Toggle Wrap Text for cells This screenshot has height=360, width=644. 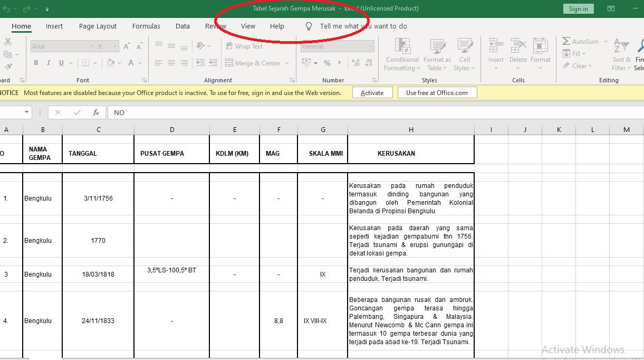(244, 46)
